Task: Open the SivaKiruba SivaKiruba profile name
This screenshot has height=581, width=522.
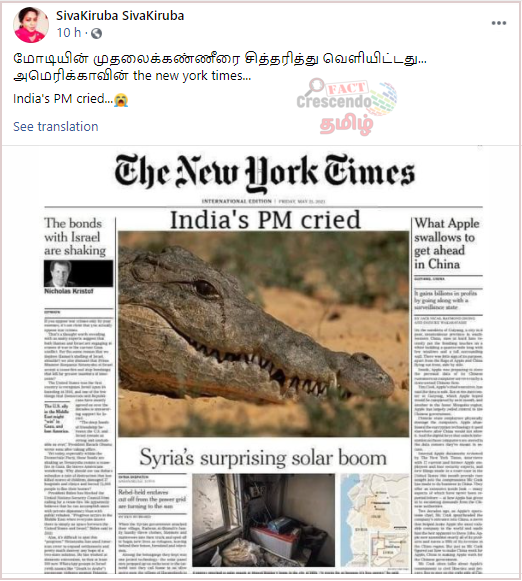Action: pyautogui.click(x=120, y=16)
